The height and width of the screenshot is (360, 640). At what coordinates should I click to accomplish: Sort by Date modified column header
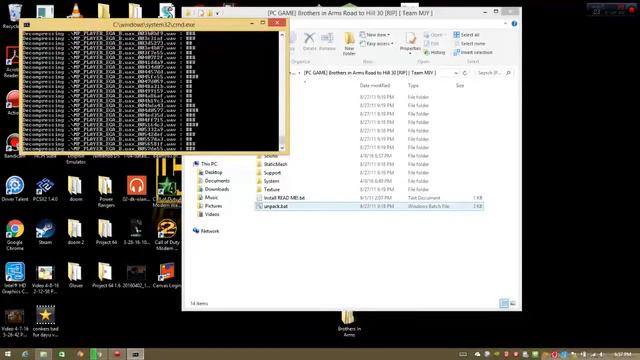[x=375, y=85]
